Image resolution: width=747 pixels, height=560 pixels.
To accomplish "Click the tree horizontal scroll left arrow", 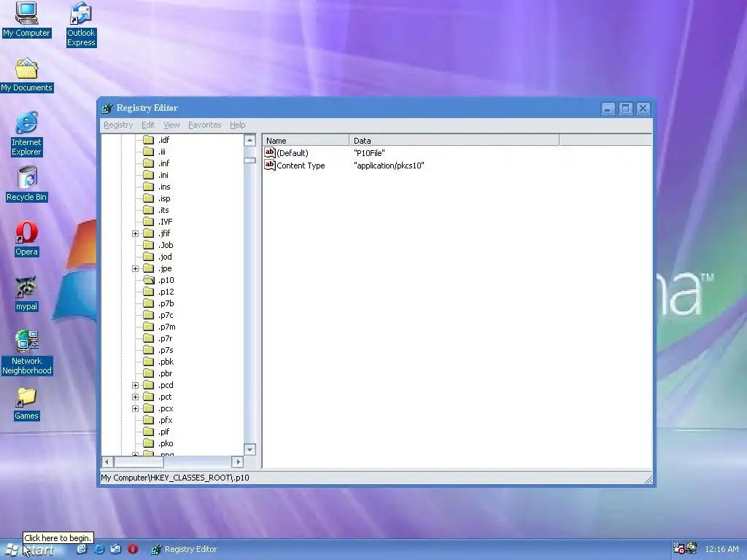I will (x=107, y=462).
